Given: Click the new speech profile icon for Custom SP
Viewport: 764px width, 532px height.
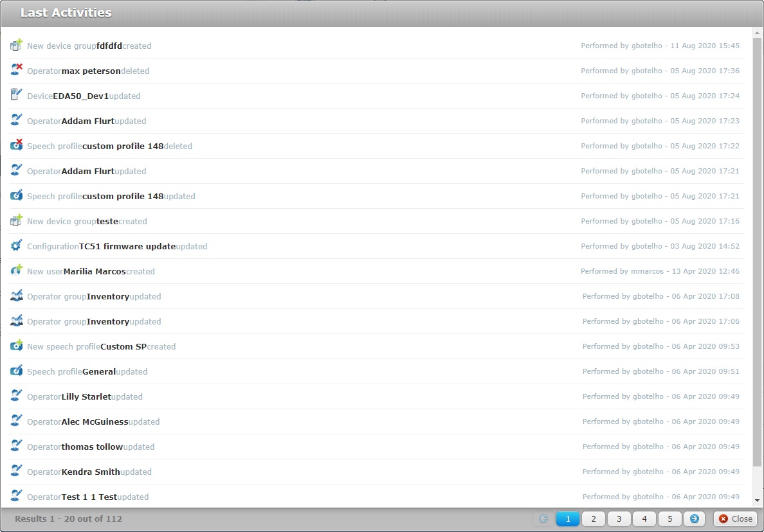Looking at the screenshot, I should tap(17, 346).
